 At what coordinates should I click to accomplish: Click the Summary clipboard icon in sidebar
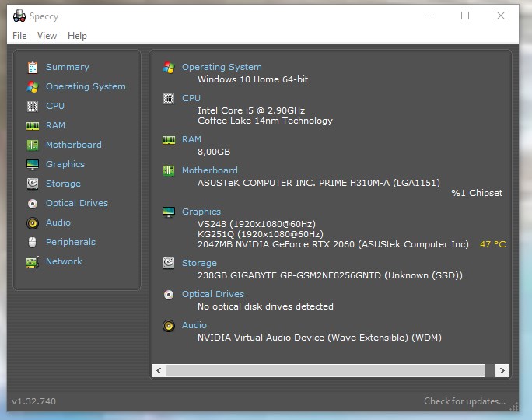[x=33, y=68]
